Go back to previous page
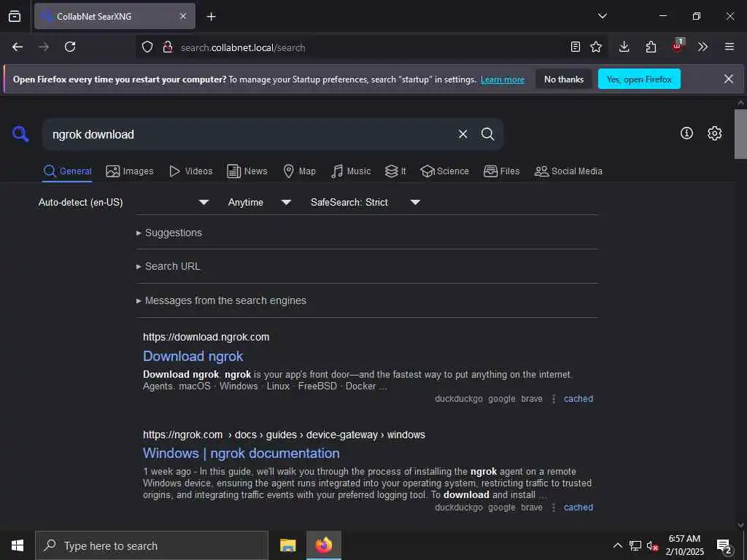The width and height of the screenshot is (747, 560). pyautogui.click(x=18, y=47)
